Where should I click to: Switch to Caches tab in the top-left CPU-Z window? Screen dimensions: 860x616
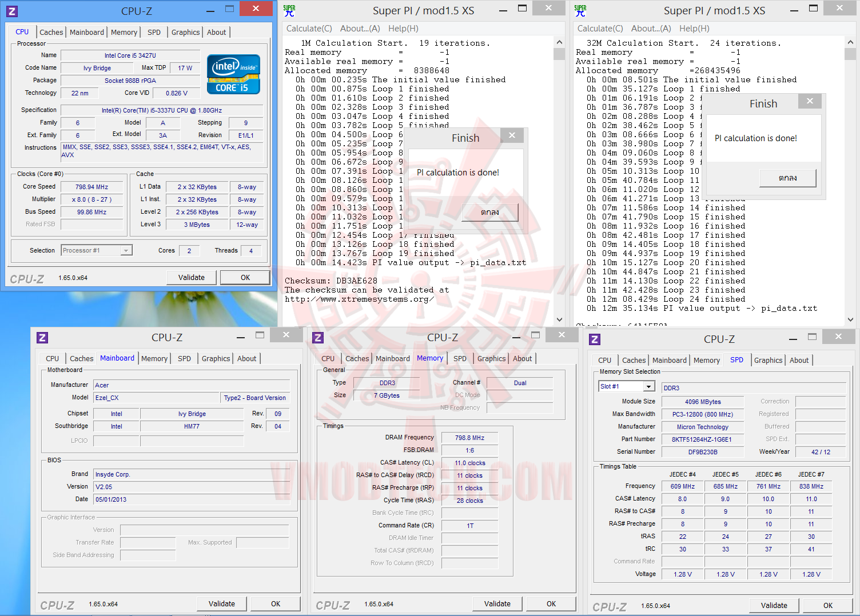point(51,33)
